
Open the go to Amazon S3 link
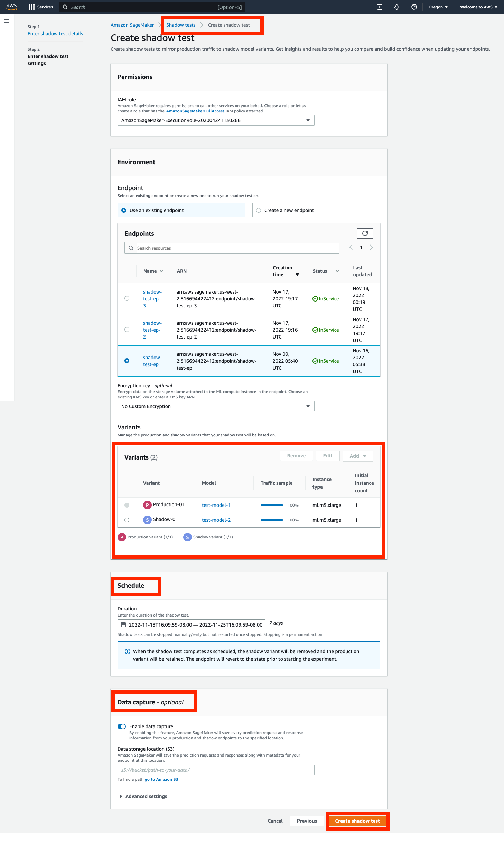point(161,779)
